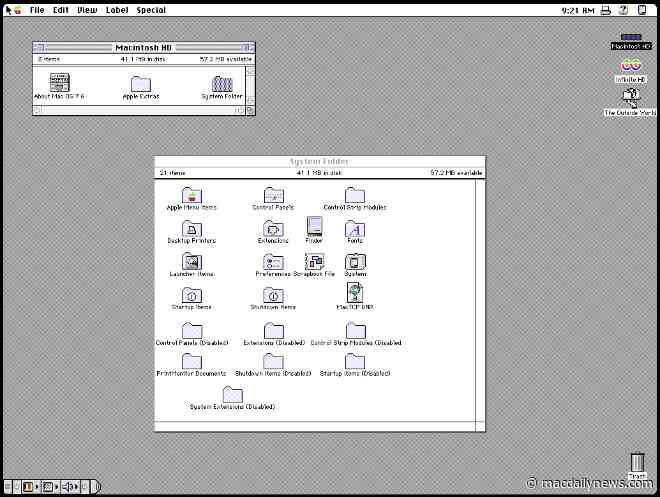Select the Scrapbook File icon
This screenshot has height=497, width=660.
pos(314,262)
